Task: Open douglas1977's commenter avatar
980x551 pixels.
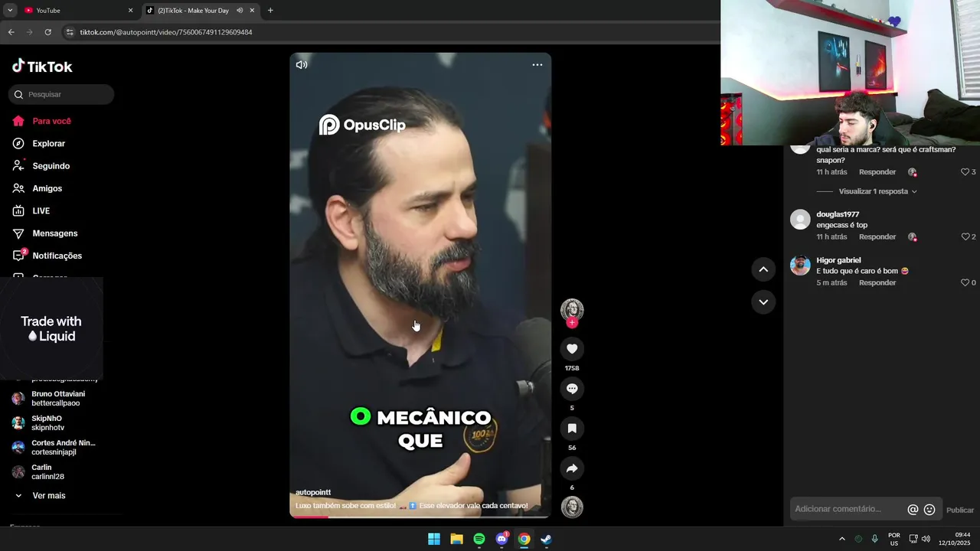Action: click(x=800, y=220)
